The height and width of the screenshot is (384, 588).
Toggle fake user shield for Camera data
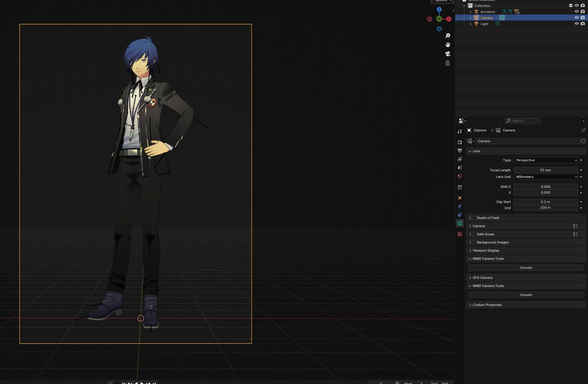583,141
